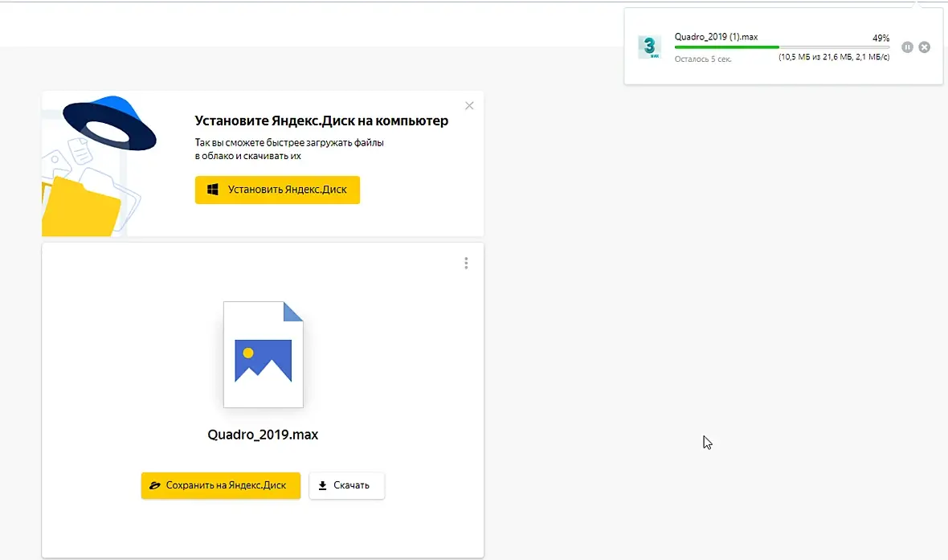The width and height of the screenshot is (948, 560).
Task: Cancel the active file download
Action: point(925,47)
